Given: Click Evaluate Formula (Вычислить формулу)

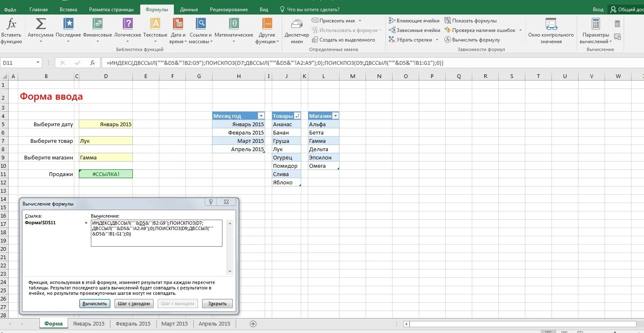Looking at the screenshot, I should (x=472, y=40).
